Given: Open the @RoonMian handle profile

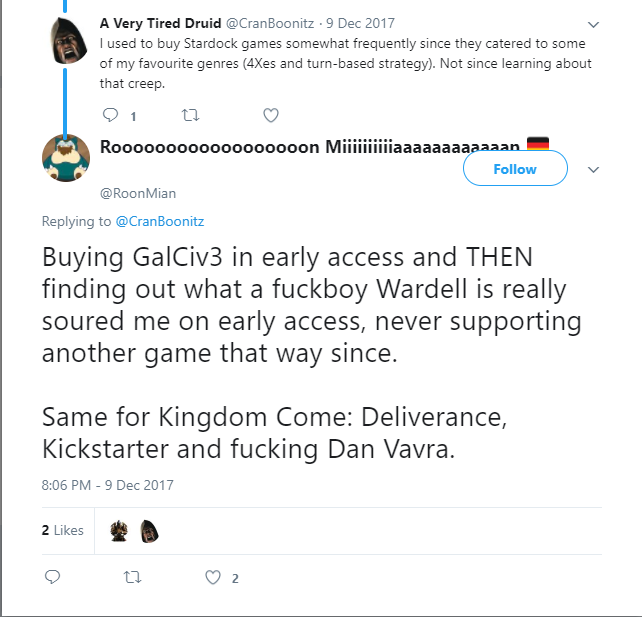Looking at the screenshot, I should click(138, 193).
